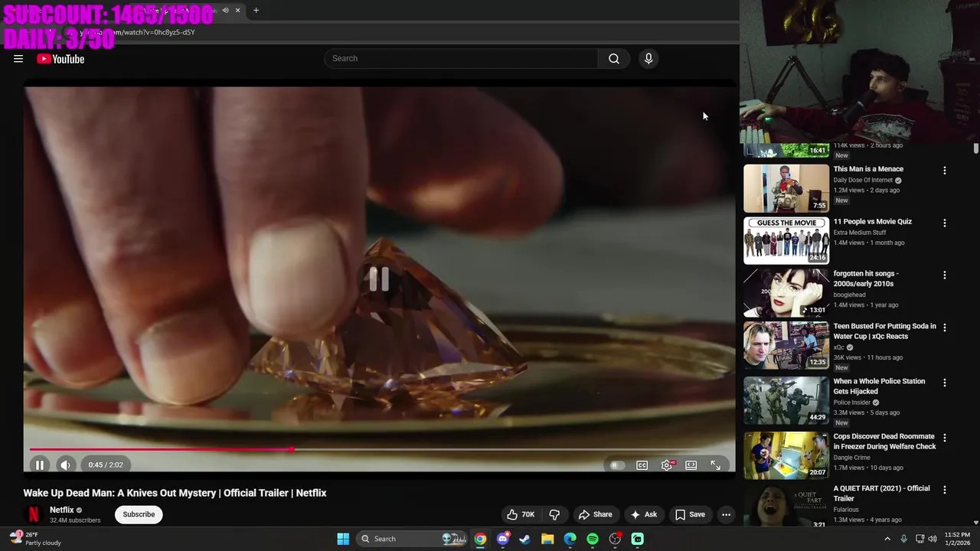
Task: Open the Windows Start menu
Action: [x=343, y=539]
